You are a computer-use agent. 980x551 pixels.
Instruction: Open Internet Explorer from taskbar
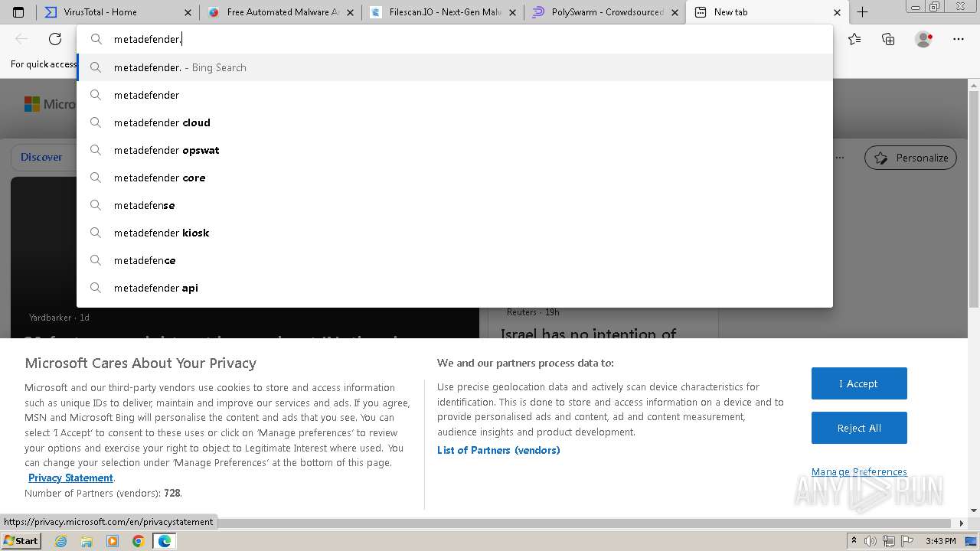61,541
